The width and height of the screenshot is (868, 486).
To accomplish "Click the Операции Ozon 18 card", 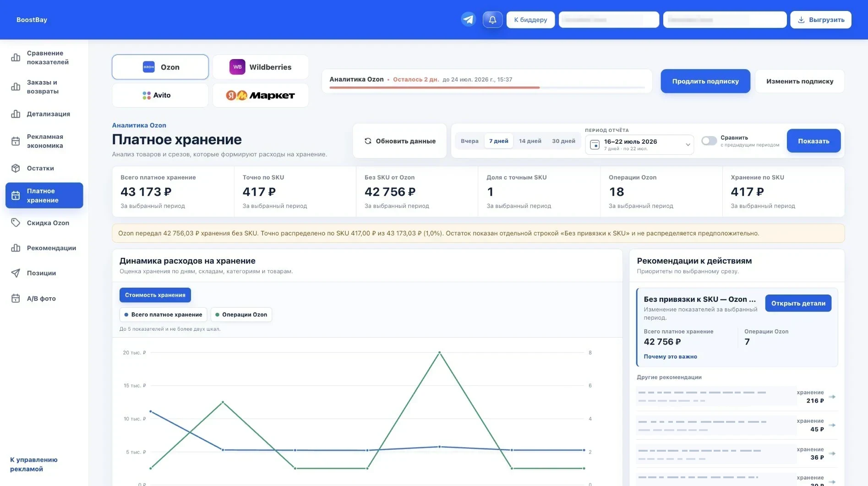I will [x=661, y=191].
